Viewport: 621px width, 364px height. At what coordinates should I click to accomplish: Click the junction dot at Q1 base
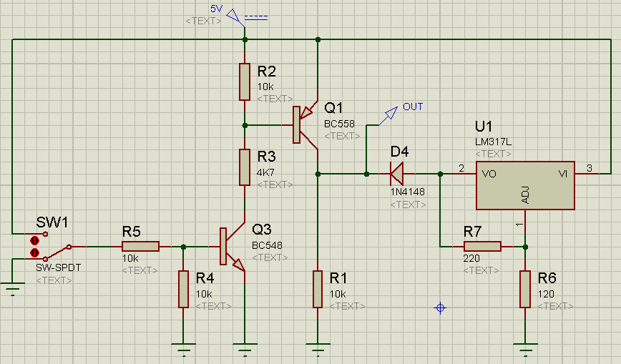245,125
